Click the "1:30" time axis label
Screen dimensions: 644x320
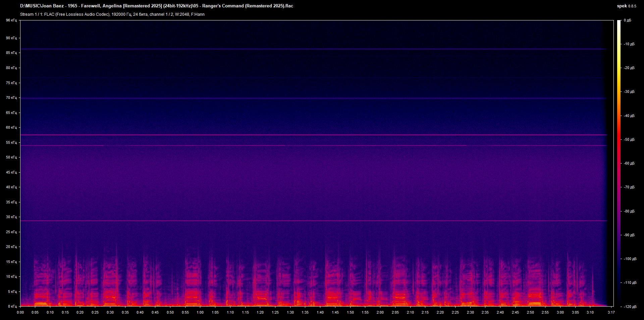pyautogui.click(x=290, y=313)
